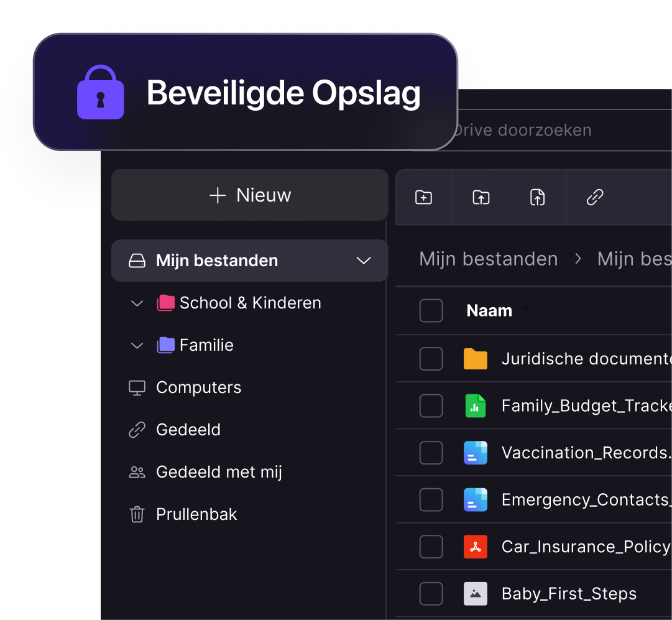Click the Computers monitor icon
The height and width of the screenshot is (620, 672).
coord(137,387)
